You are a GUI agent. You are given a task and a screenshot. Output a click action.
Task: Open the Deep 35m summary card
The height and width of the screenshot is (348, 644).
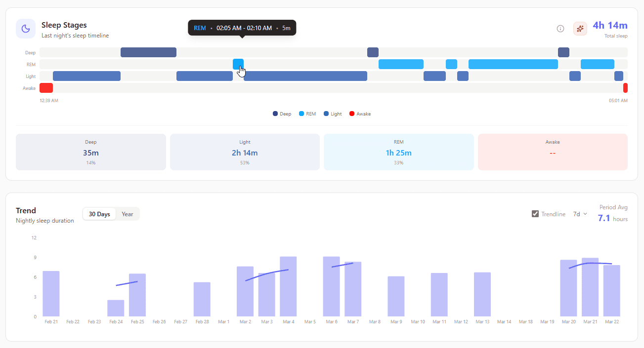91,152
